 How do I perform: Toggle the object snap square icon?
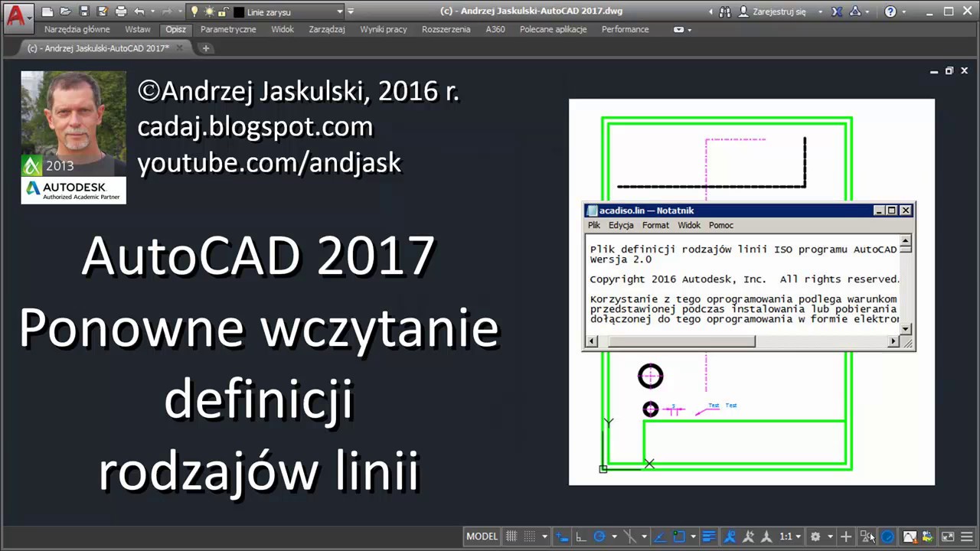(x=679, y=536)
